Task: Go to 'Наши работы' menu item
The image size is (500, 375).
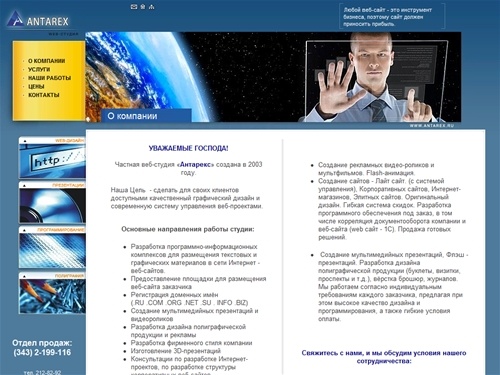Action: tap(49, 78)
